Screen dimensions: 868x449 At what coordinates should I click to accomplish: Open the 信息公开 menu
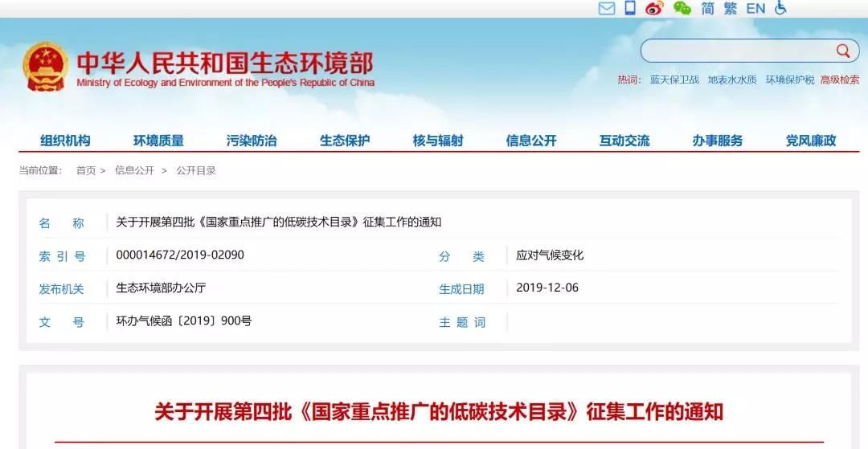pyautogui.click(x=531, y=141)
